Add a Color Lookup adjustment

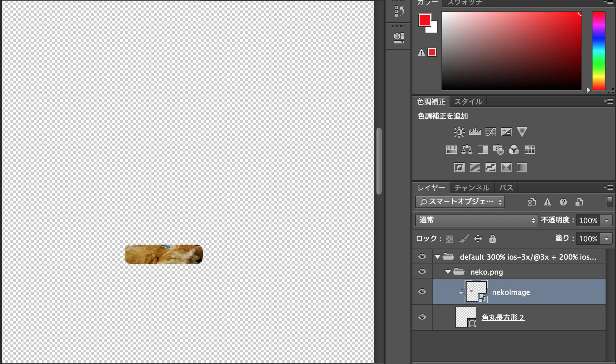(x=530, y=150)
